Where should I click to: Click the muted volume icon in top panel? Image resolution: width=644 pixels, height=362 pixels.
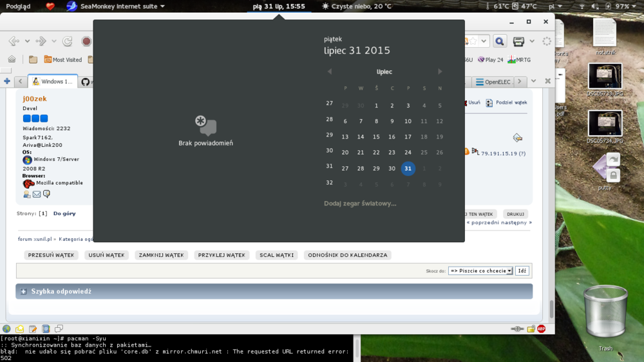tap(594, 6)
